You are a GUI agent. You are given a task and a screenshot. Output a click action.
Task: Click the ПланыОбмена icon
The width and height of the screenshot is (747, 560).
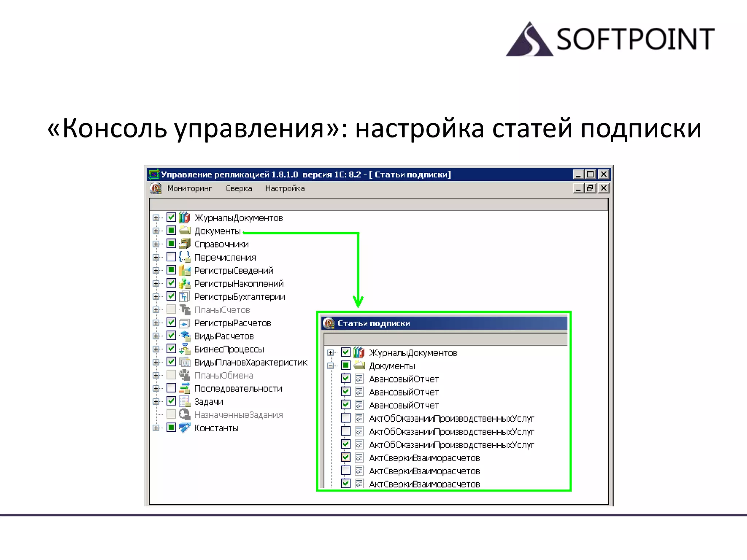coord(185,375)
